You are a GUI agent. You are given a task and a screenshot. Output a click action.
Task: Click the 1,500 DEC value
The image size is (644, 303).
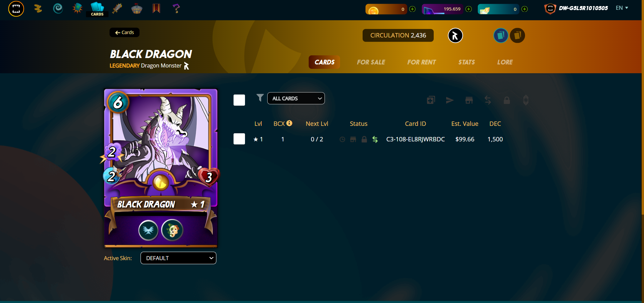point(495,139)
